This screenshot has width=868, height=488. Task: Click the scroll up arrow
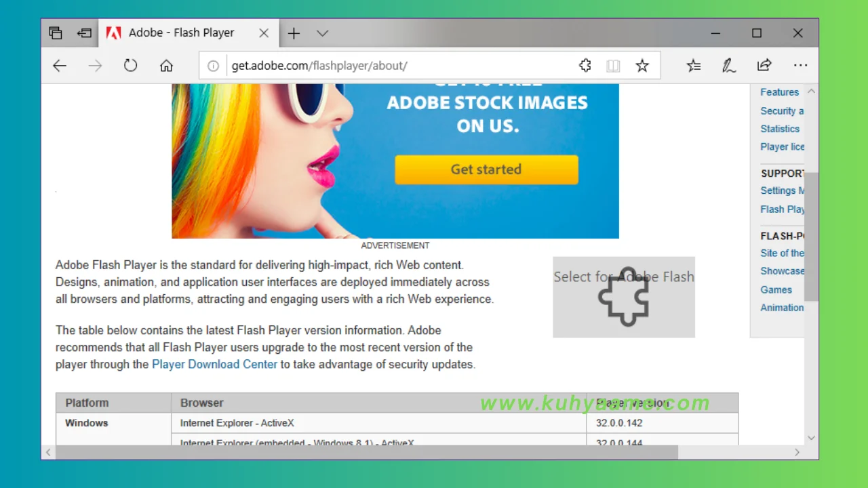pos(812,91)
